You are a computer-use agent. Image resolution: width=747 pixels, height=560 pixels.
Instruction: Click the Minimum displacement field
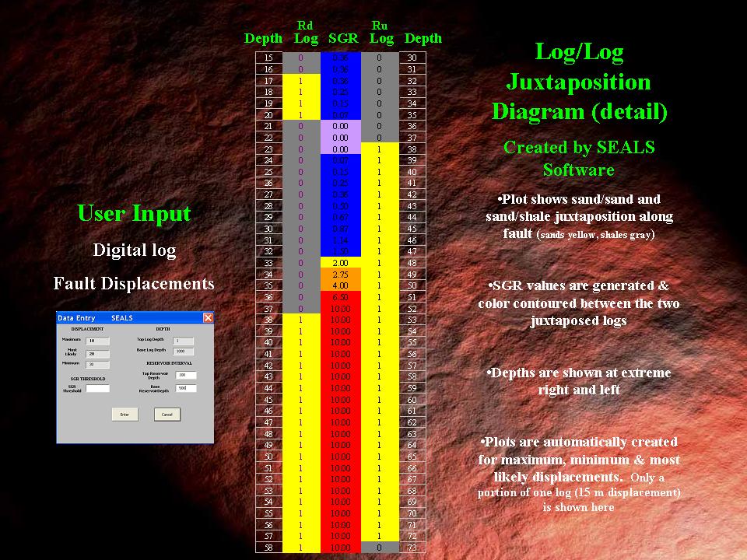tap(97, 365)
